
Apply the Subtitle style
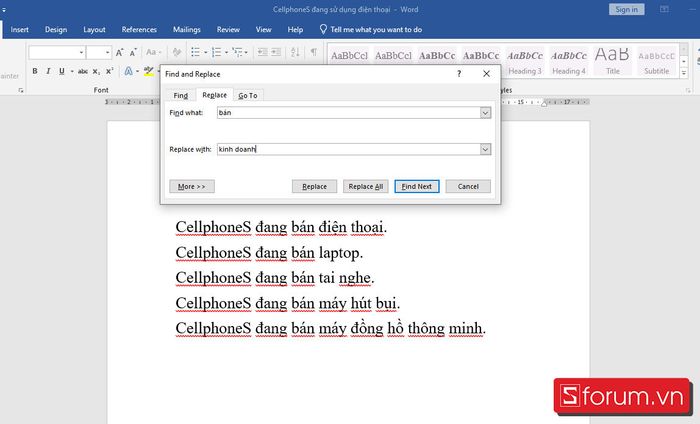656,61
